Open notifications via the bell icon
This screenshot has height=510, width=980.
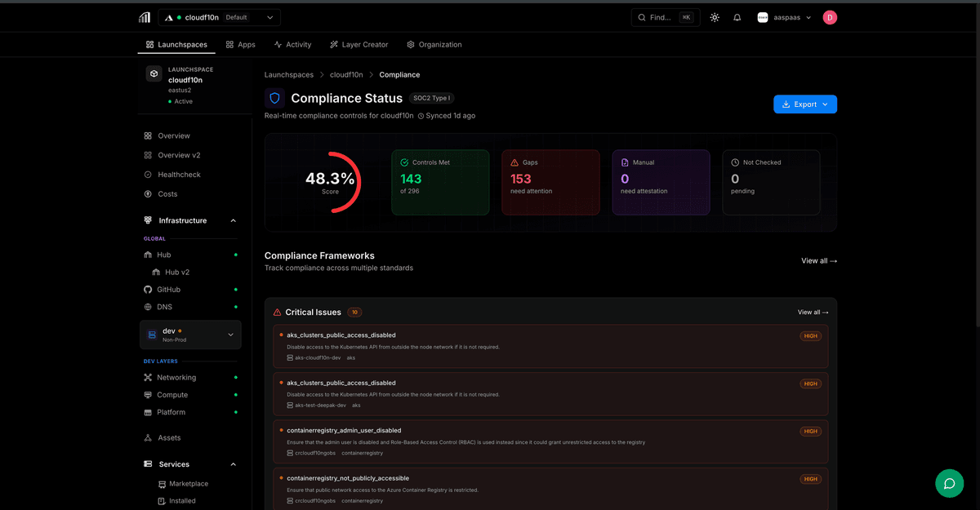(x=737, y=16)
